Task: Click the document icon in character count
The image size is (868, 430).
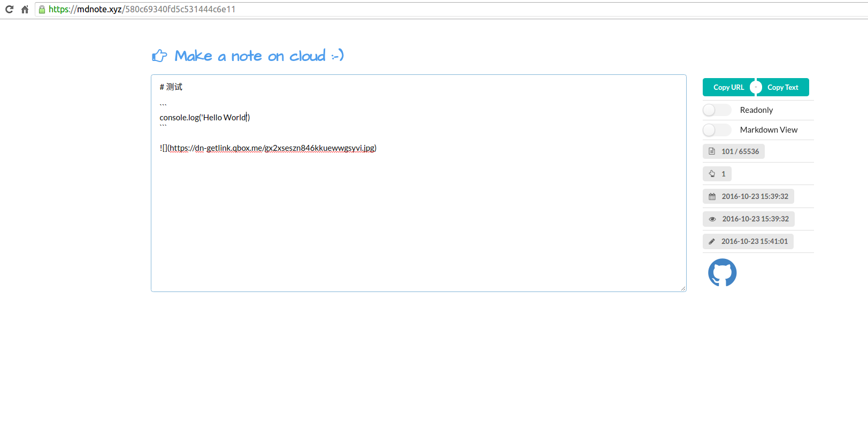Action: pyautogui.click(x=712, y=151)
